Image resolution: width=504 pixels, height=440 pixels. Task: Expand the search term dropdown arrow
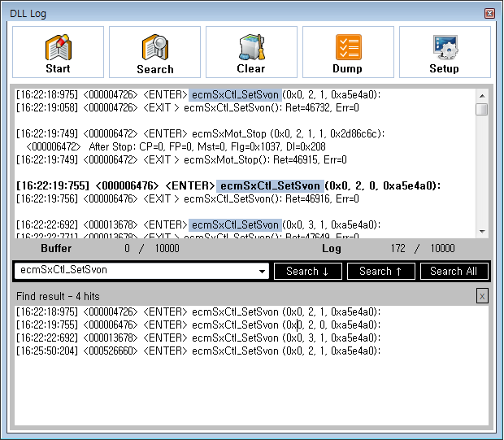tap(262, 272)
